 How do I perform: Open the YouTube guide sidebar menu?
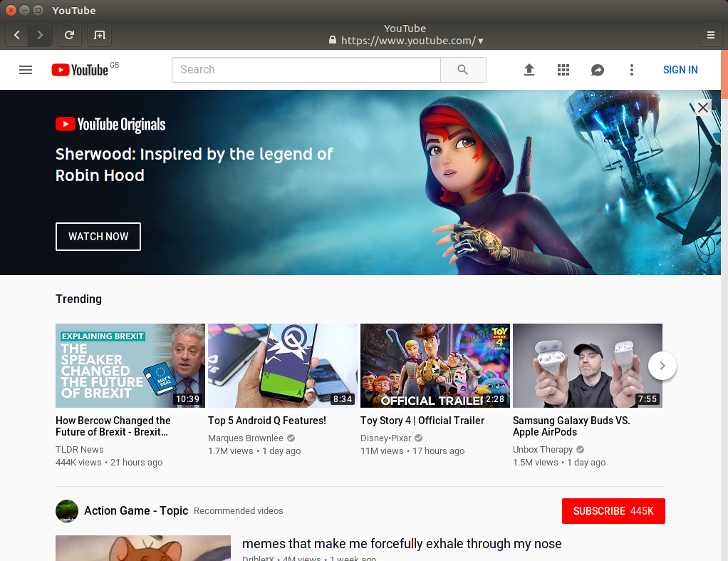[26, 70]
